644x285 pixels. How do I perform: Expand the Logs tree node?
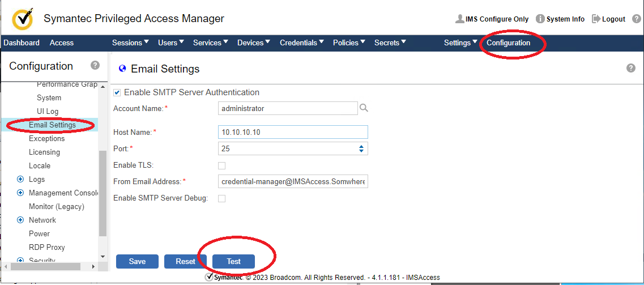(x=20, y=180)
